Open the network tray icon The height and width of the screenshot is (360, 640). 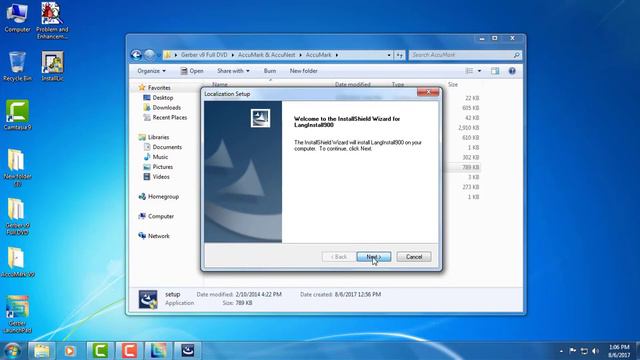(584, 351)
